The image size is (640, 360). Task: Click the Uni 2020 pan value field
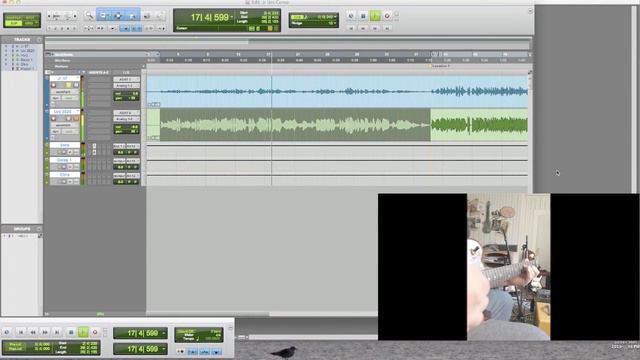tap(127, 131)
